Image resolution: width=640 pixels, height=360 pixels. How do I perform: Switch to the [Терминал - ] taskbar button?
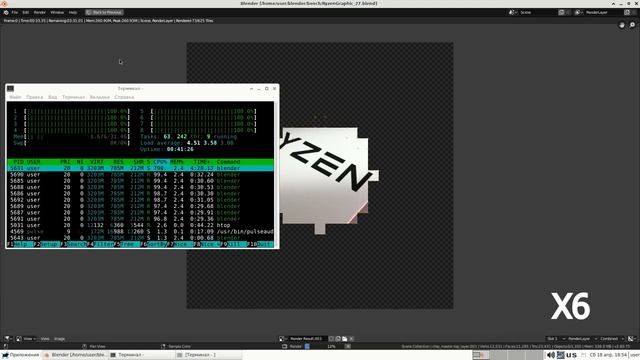click(x=208, y=355)
